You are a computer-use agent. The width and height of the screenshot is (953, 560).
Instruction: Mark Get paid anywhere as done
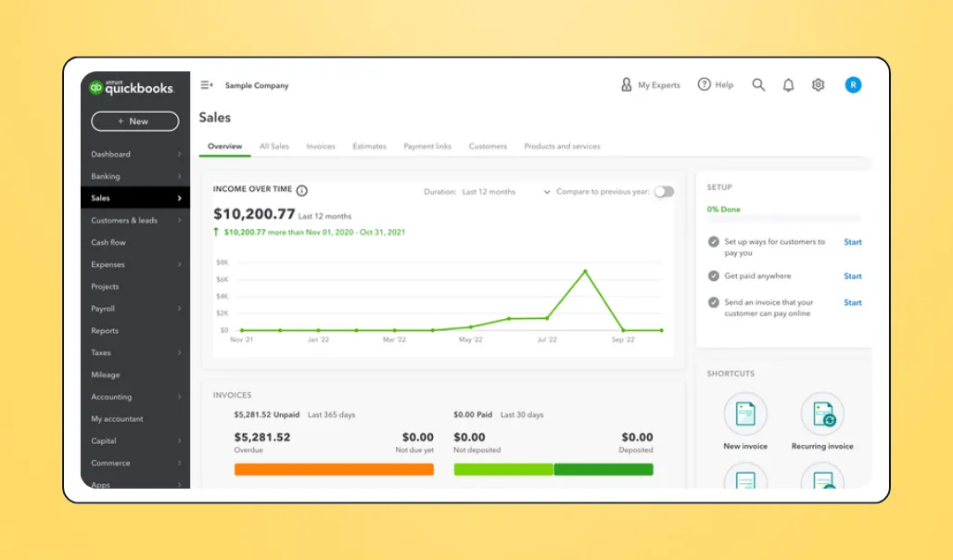click(713, 275)
